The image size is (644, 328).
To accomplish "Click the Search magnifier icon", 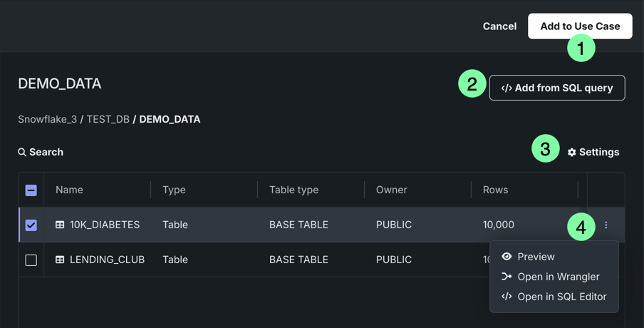I will coord(22,153).
